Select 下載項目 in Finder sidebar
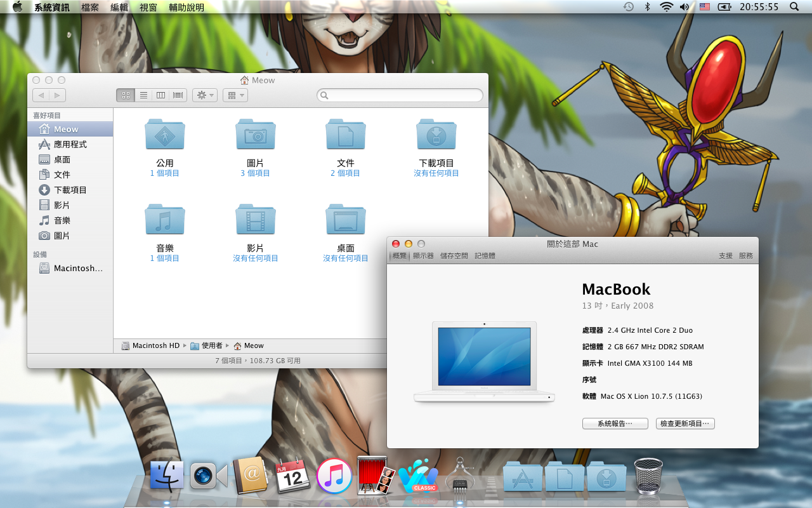Screen dimensions: 812x508 tap(70, 190)
